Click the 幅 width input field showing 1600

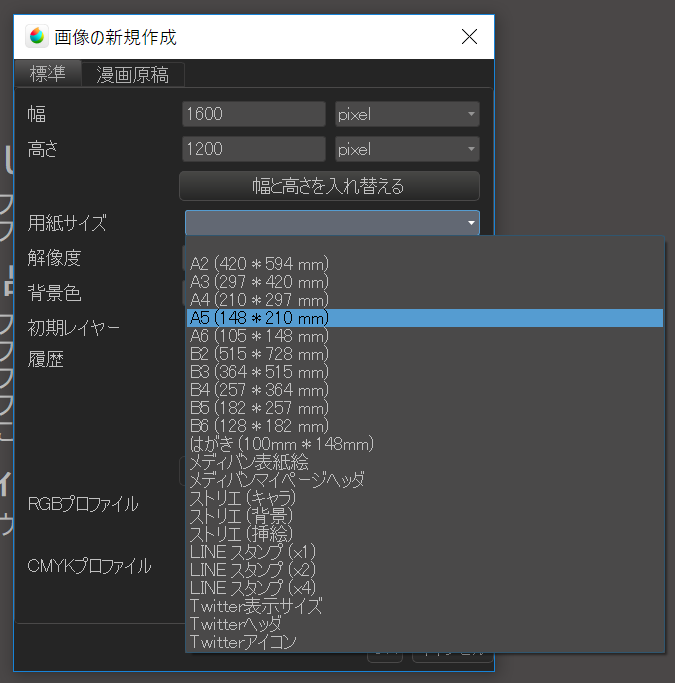(x=254, y=114)
